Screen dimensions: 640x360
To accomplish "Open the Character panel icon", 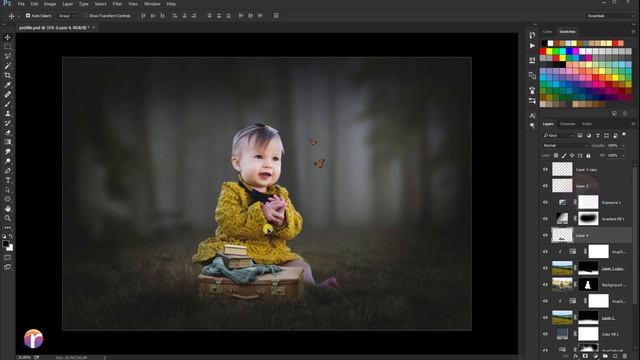I will click(x=532, y=116).
